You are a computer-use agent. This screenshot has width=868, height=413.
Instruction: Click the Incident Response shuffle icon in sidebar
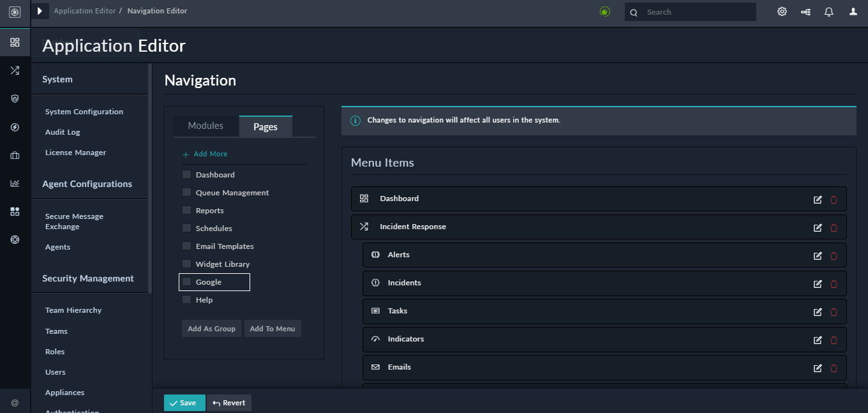coord(15,70)
